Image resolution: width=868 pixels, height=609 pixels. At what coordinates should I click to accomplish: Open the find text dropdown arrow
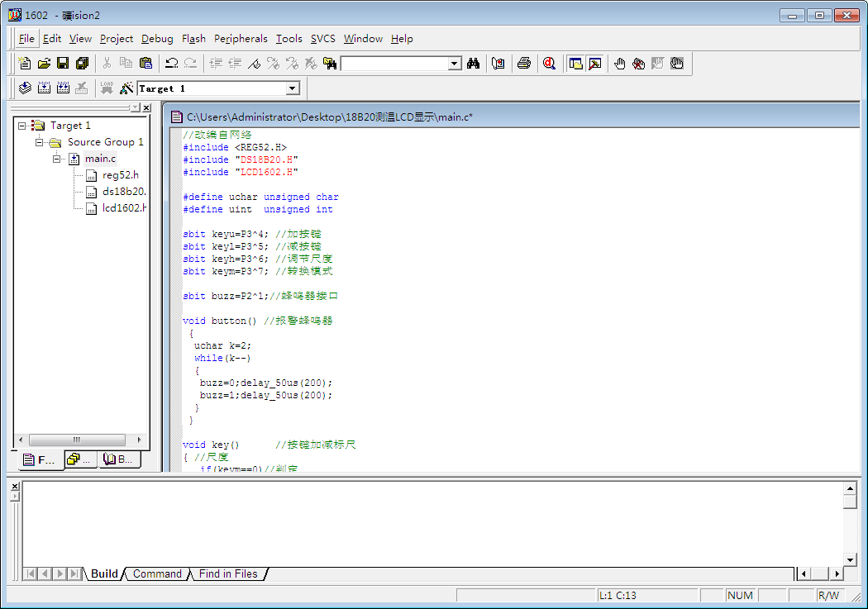click(x=455, y=64)
